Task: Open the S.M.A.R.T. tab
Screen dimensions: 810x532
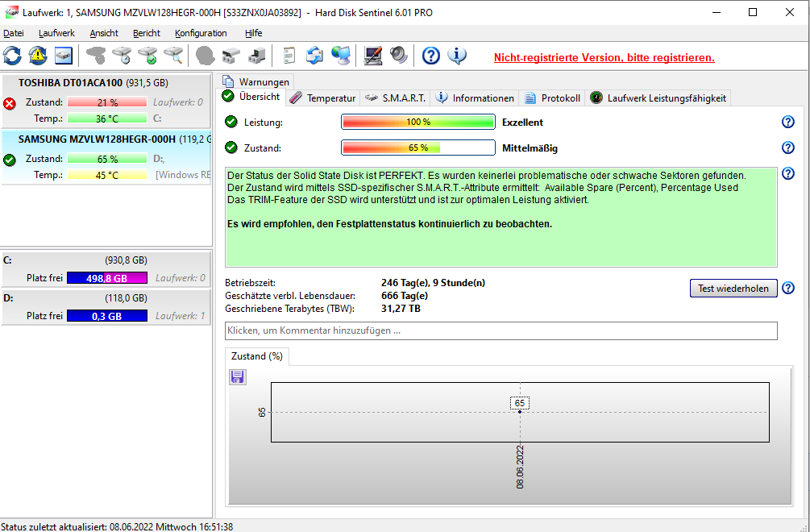Action: pyautogui.click(x=395, y=98)
